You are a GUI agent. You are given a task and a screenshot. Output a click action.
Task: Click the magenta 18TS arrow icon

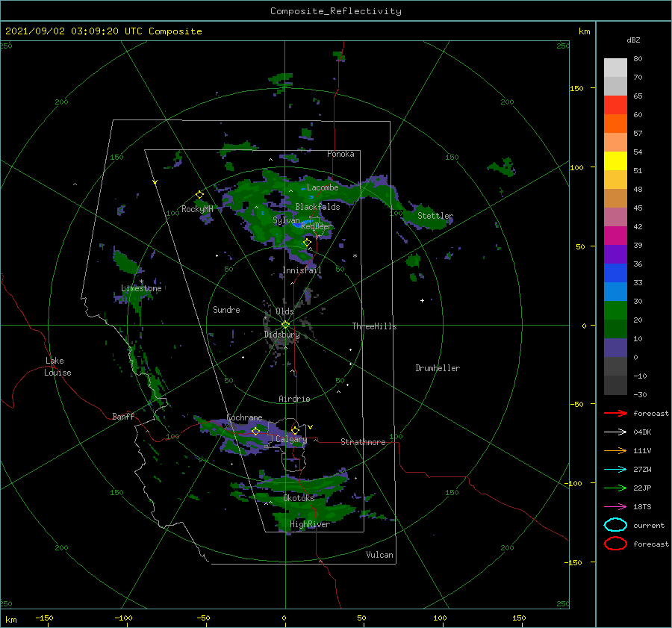pos(615,507)
